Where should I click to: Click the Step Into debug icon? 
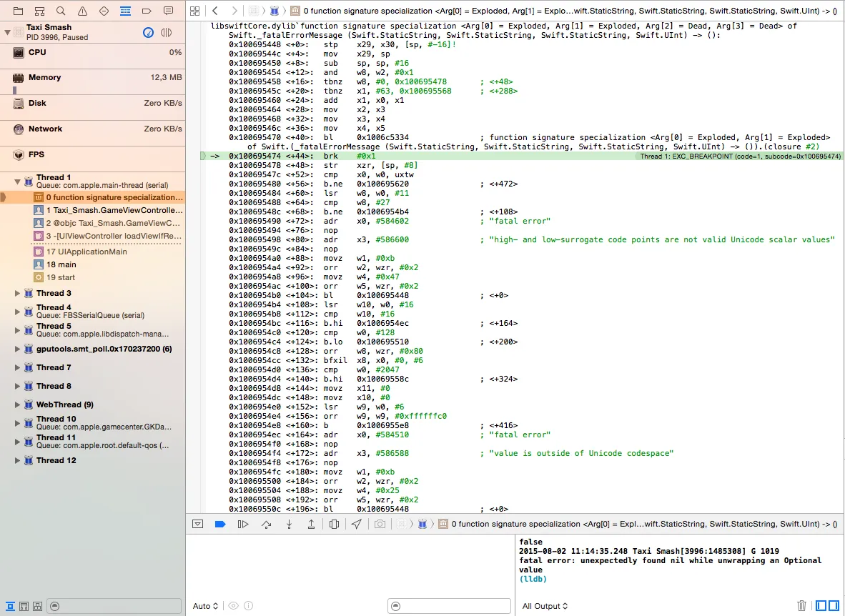289,524
